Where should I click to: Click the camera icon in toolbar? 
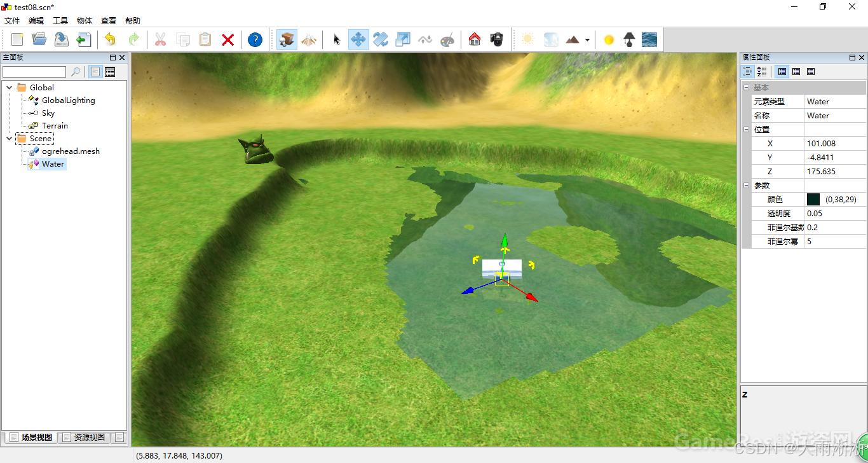(497, 39)
